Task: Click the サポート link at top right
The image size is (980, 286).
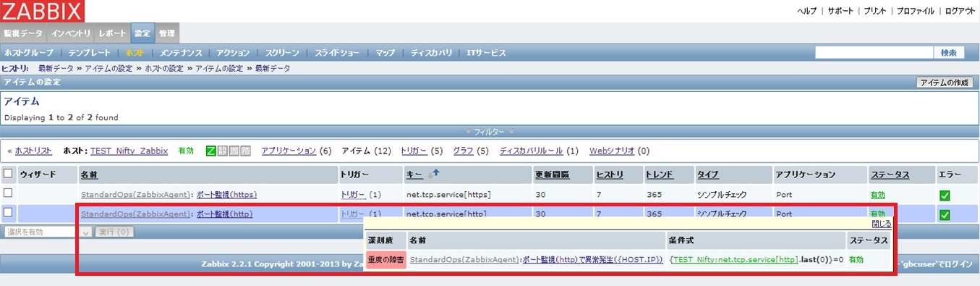Action: click(840, 12)
